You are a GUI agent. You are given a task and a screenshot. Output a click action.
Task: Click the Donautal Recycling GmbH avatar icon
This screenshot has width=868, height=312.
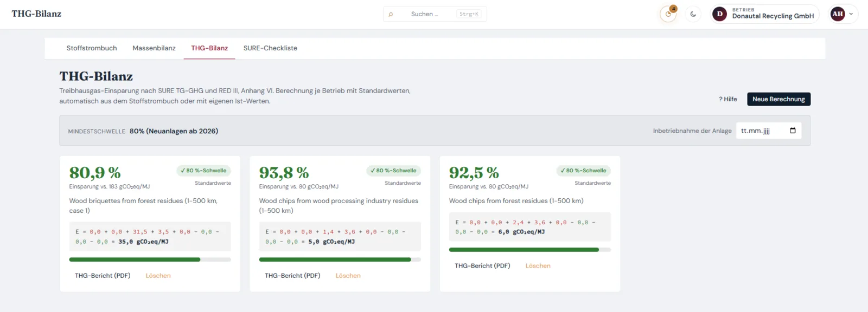tap(720, 14)
